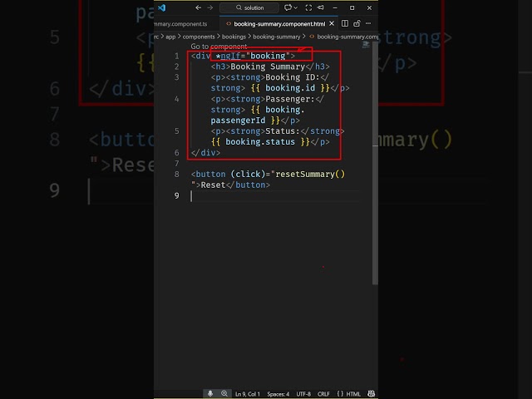This screenshot has height=399, width=532.
Task: Click 'resetSummary()' handler on line 8
Action: (x=310, y=174)
